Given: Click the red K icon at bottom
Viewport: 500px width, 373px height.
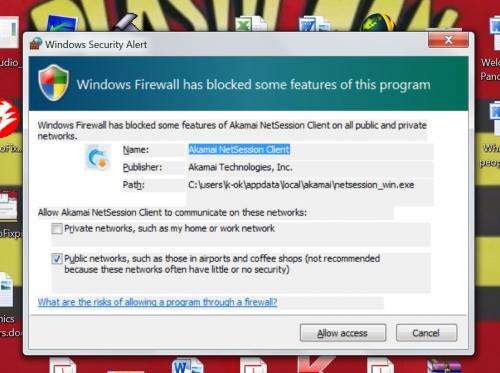Looking at the screenshot, I should (x=315, y=364).
